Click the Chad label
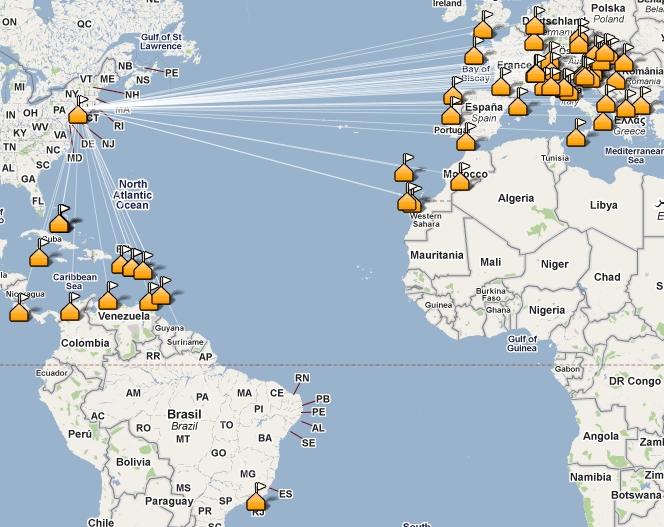This screenshot has height=527, width=664. tap(607, 277)
